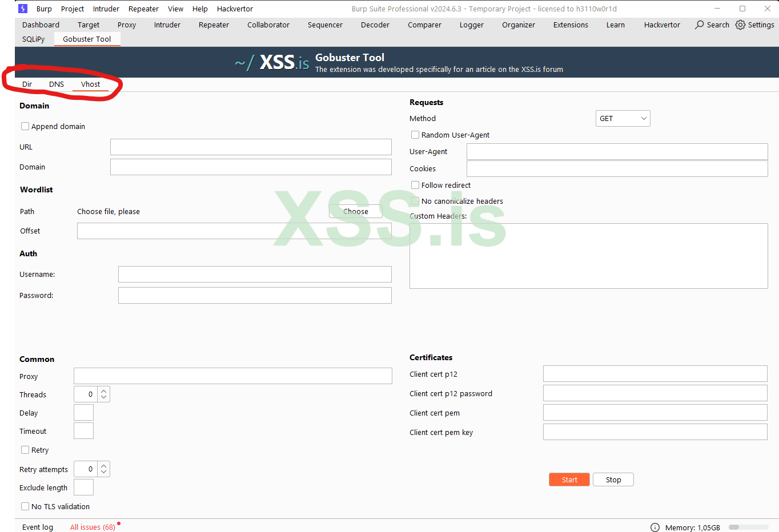779x532 pixels.
Task: Open the Method GET dropdown
Action: click(x=623, y=118)
